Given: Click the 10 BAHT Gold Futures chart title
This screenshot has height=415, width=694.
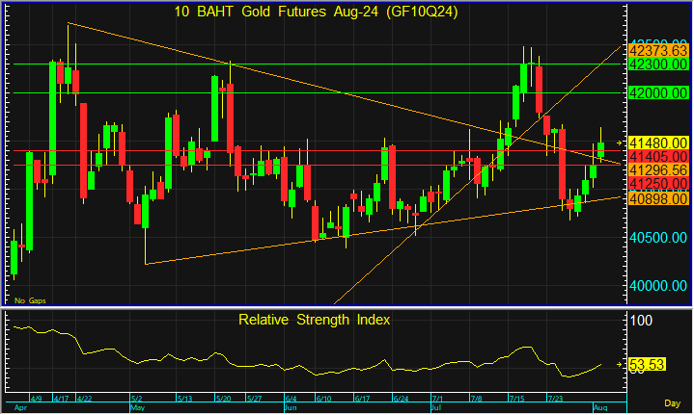Looking at the screenshot, I should point(316,12).
